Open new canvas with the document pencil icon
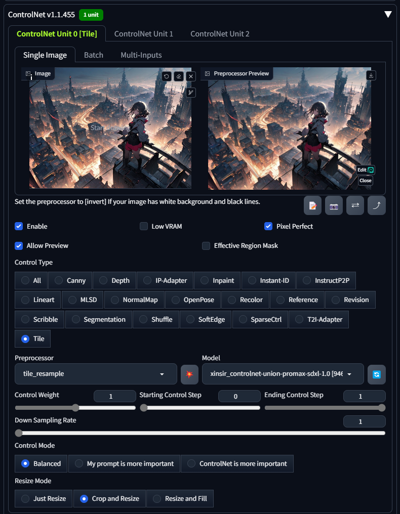This screenshot has width=400, height=514. (x=312, y=205)
